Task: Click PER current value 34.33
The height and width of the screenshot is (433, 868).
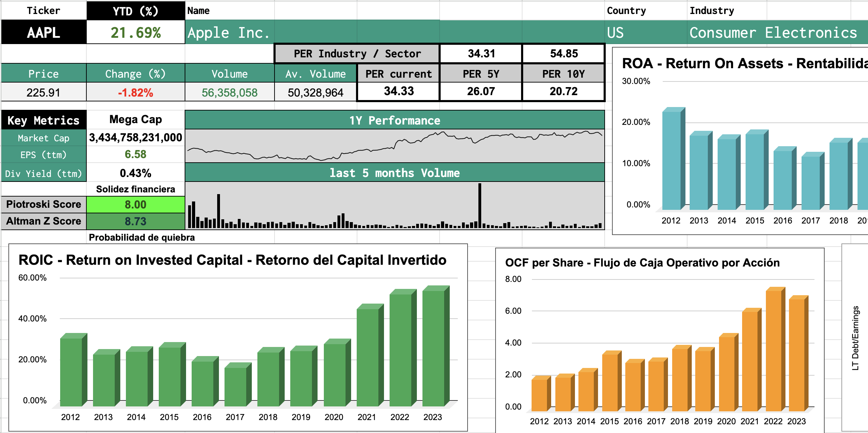Action: (x=399, y=91)
